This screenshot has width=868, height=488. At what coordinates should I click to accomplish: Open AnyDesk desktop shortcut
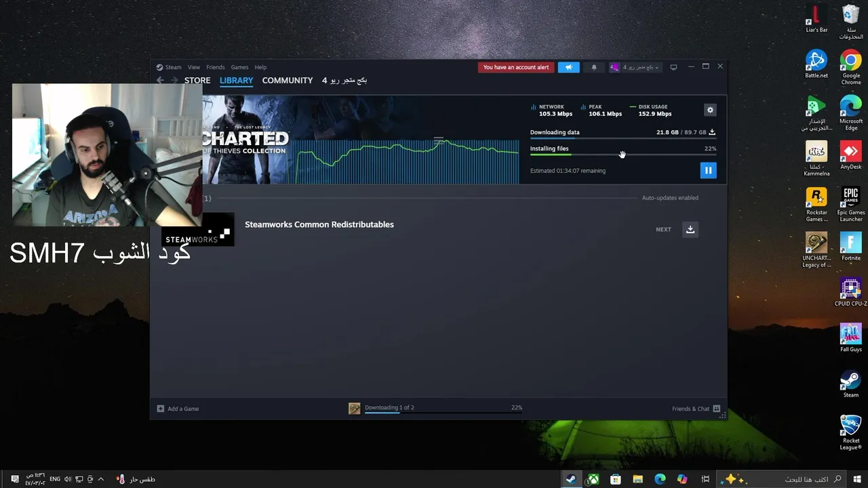click(x=851, y=155)
